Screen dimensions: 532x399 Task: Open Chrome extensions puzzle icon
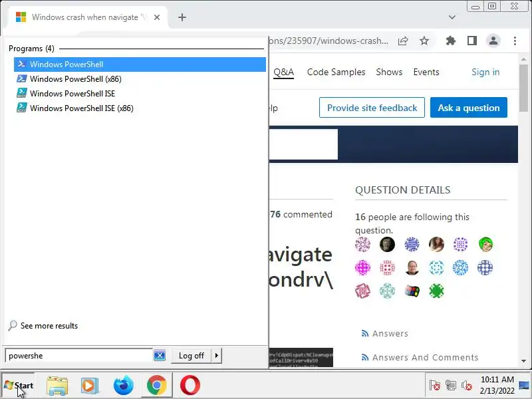click(451, 41)
